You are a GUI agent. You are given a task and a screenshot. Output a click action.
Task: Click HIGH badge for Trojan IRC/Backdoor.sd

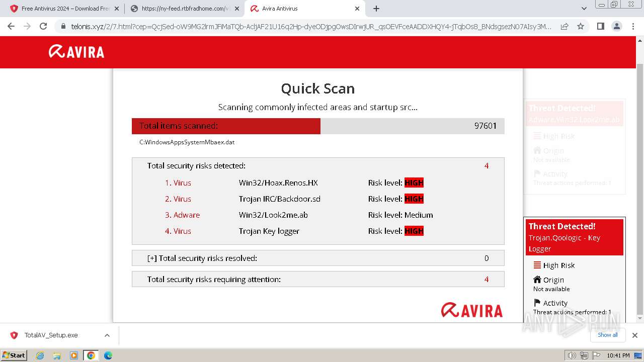click(414, 199)
